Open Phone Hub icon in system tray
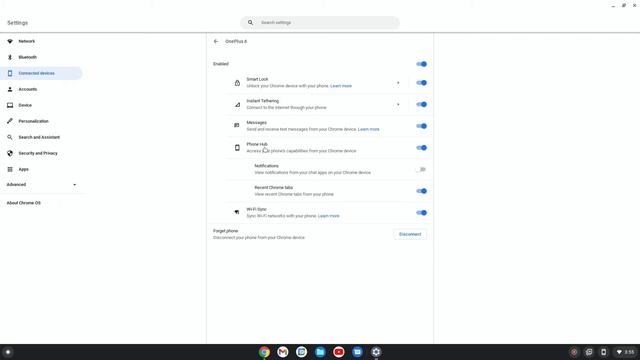Viewport: 640px width, 360px height. (603, 352)
